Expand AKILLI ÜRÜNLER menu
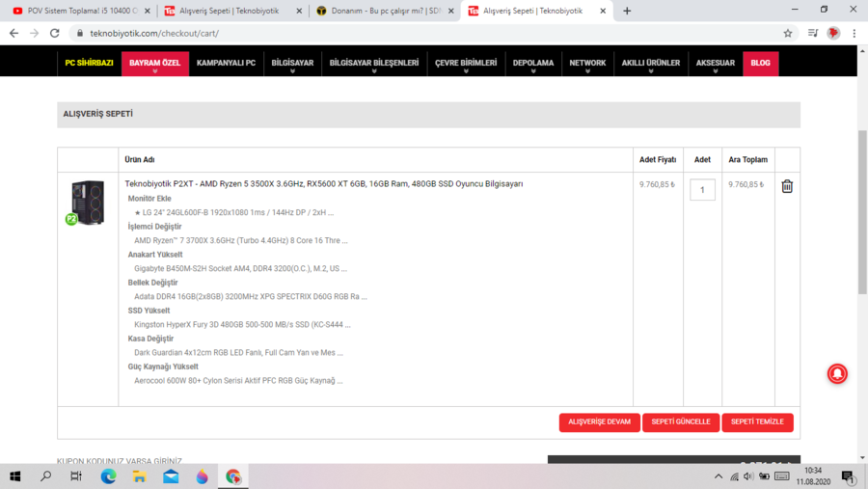 [650, 63]
